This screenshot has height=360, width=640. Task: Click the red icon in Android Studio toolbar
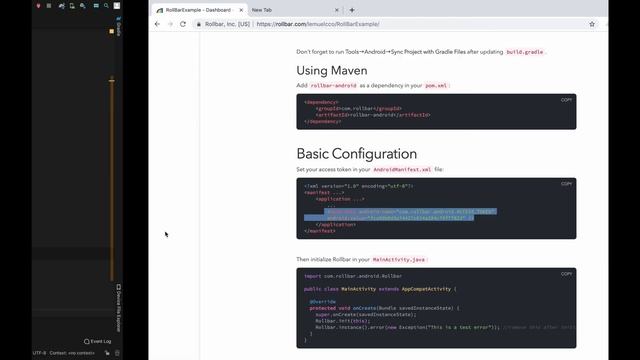38,6
